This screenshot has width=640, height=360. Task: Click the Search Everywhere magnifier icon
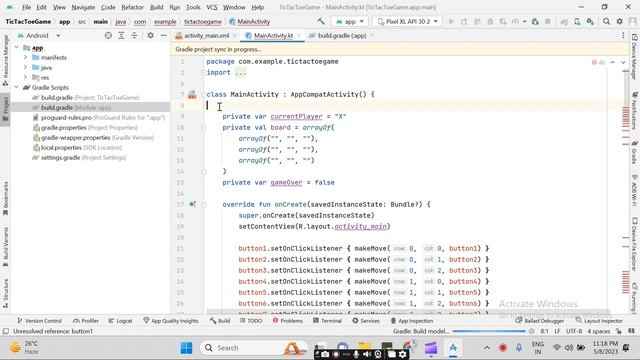coord(607,21)
